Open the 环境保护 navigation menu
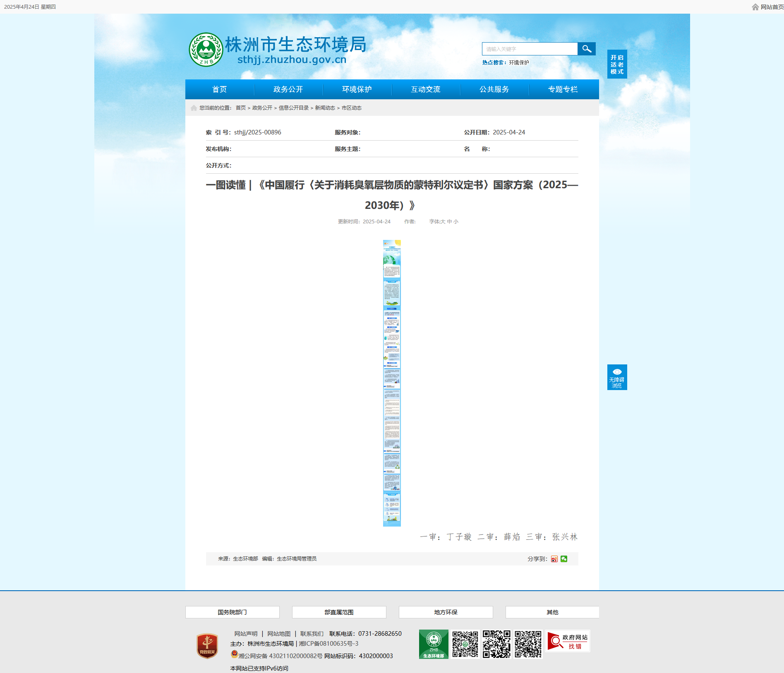 tap(357, 89)
